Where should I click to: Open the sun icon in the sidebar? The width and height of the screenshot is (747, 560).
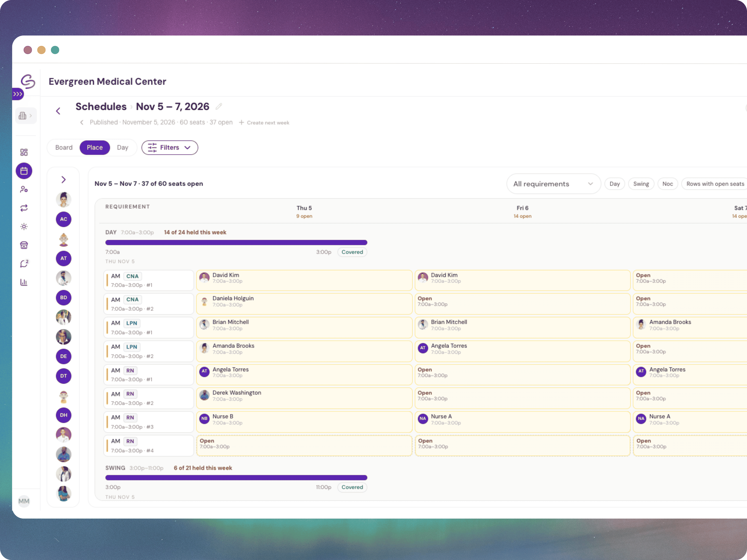pos(24,226)
